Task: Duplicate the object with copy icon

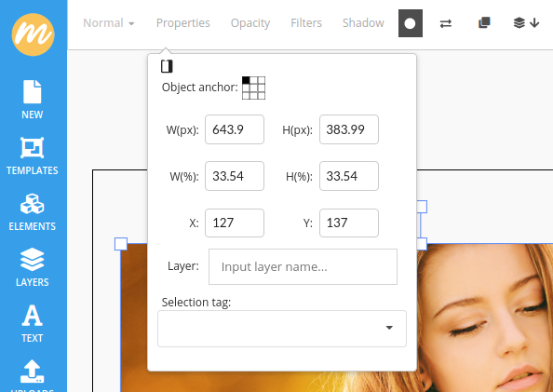Action: (x=484, y=23)
